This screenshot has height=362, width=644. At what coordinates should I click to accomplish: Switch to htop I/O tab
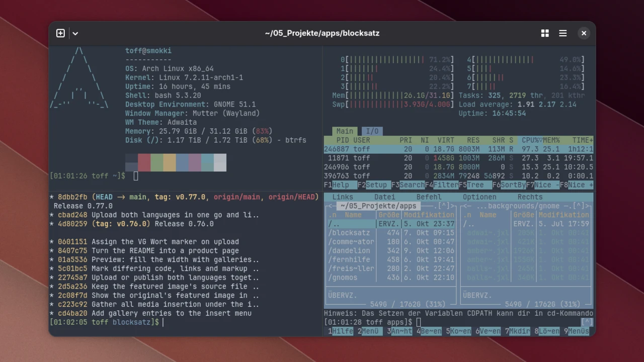point(372,131)
